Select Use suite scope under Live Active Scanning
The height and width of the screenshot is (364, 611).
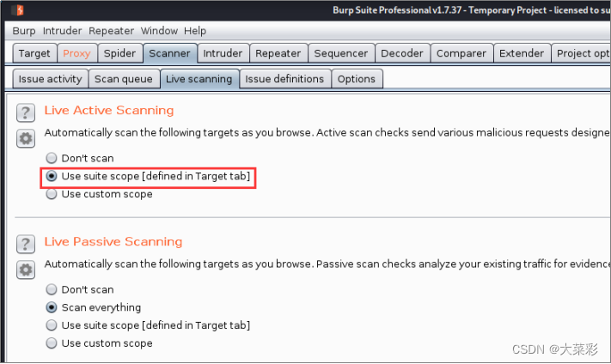point(148,176)
